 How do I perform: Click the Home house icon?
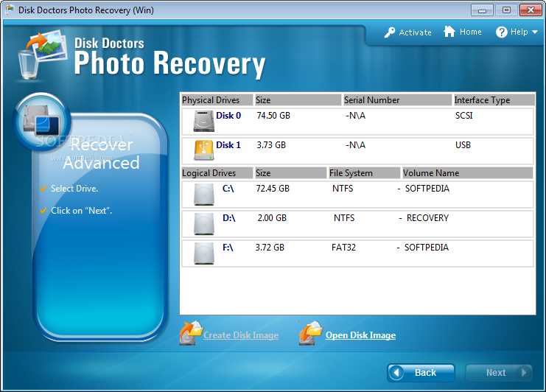449,32
